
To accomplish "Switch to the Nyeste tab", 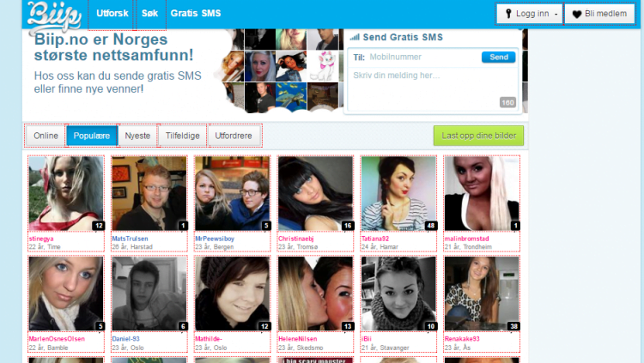I will pos(138,136).
